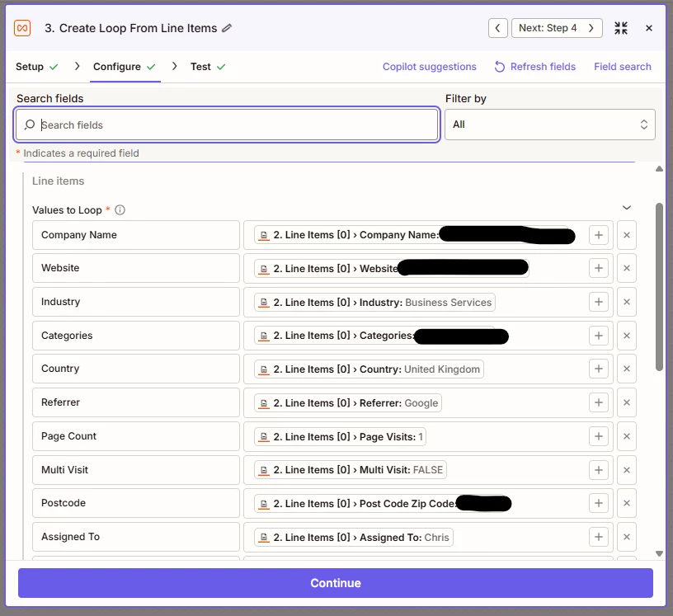Remove the Website row
673x616 pixels.
pos(627,268)
